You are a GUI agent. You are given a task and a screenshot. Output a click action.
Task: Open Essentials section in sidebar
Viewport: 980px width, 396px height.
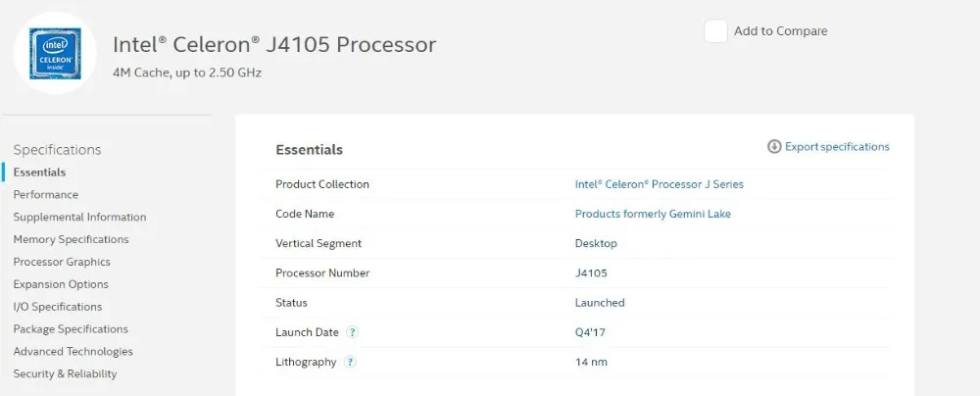click(39, 173)
